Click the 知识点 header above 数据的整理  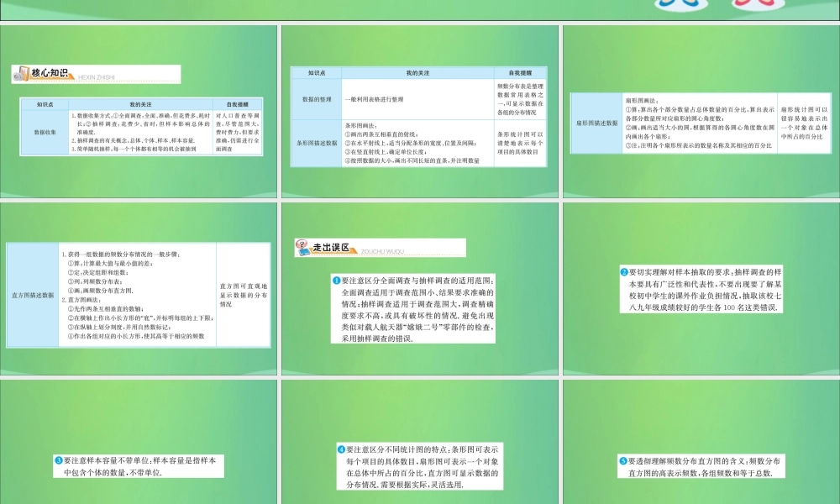[x=317, y=73]
